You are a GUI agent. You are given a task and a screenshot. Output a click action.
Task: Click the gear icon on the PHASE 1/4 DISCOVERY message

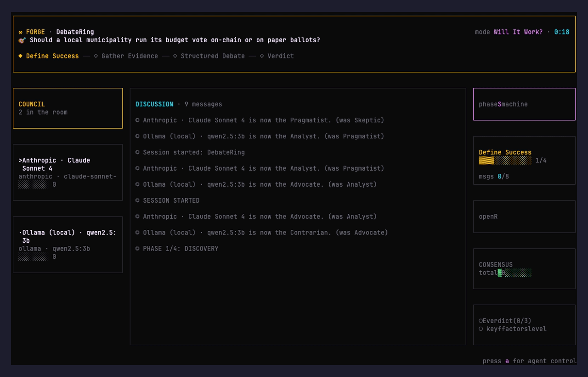(136, 248)
